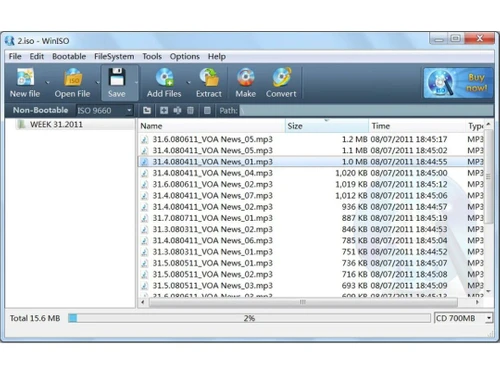Click the mp3 icon of 31.6.080611_VOA News_05.mp3
Screen dimensions: 500x375
click(144, 139)
